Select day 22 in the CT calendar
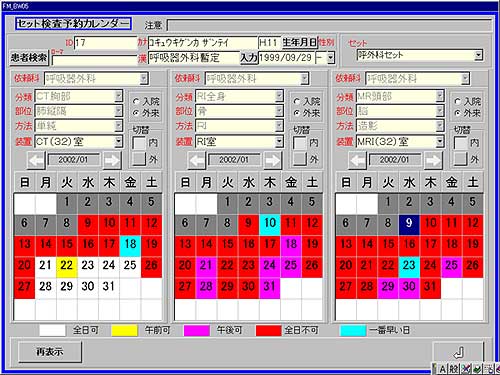Screen dimensions: 500x375 tap(67, 265)
